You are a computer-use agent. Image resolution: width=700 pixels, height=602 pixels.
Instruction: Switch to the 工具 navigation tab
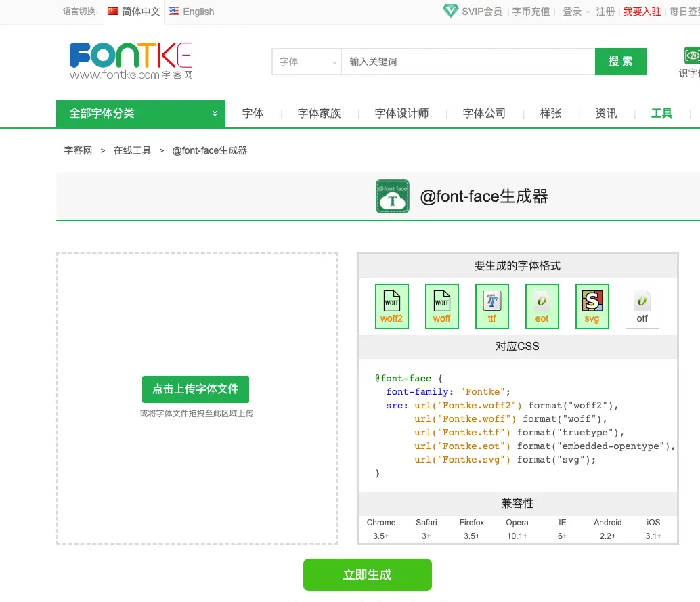point(661,113)
